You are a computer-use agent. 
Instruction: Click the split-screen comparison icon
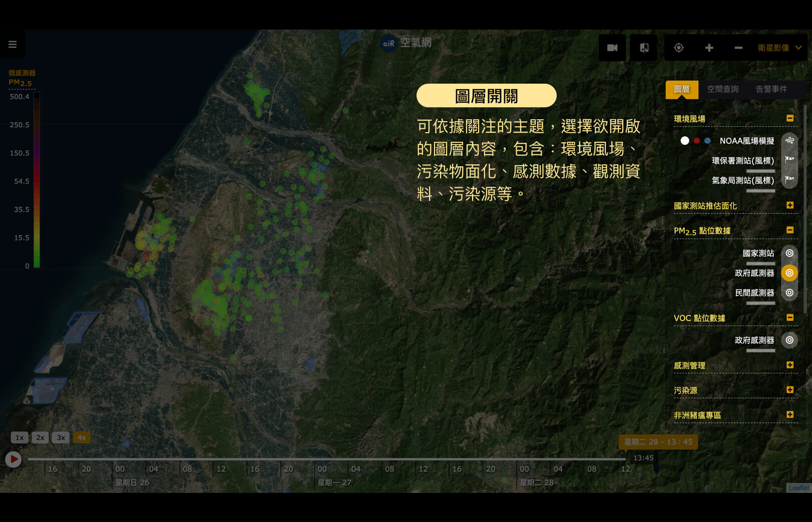pos(643,48)
